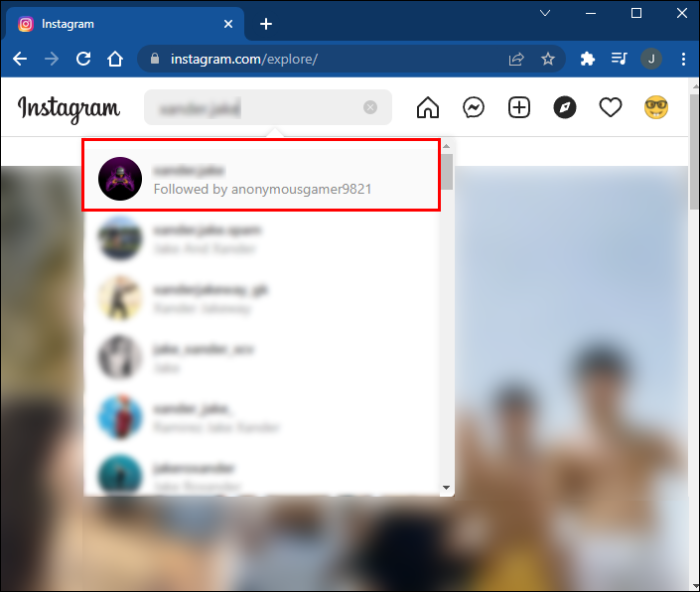Image resolution: width=700 pixels, height=592 pixels.
Task: Click inside the Instagram search box
Action: 268,107
